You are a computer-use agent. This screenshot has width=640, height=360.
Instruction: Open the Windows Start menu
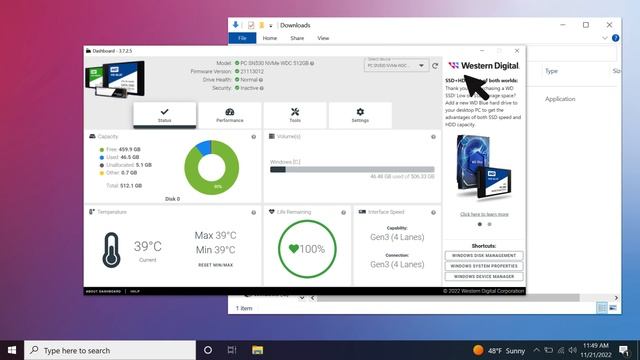tap(12, 350)
